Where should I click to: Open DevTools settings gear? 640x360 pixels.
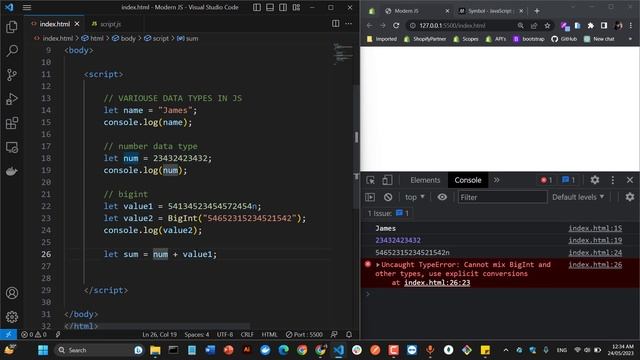[x=595, y=180]
